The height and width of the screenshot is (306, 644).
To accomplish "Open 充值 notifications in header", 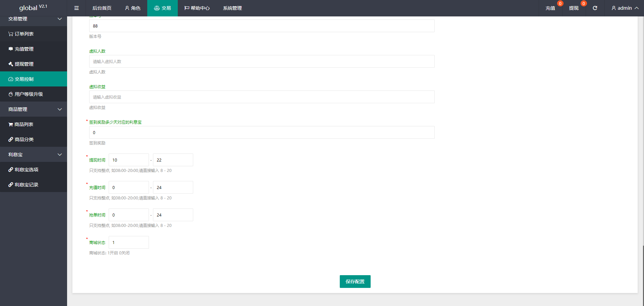I will tap(550, 8).
